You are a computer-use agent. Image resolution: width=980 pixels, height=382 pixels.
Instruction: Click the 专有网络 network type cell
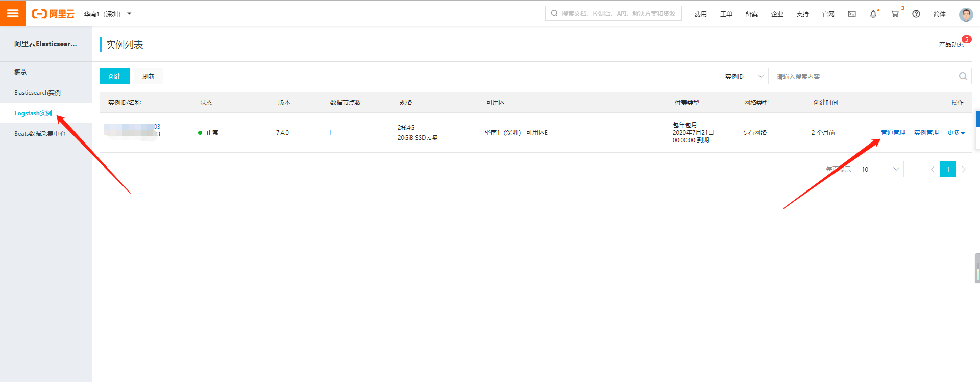pyautogui.click(x=754, y=132)
